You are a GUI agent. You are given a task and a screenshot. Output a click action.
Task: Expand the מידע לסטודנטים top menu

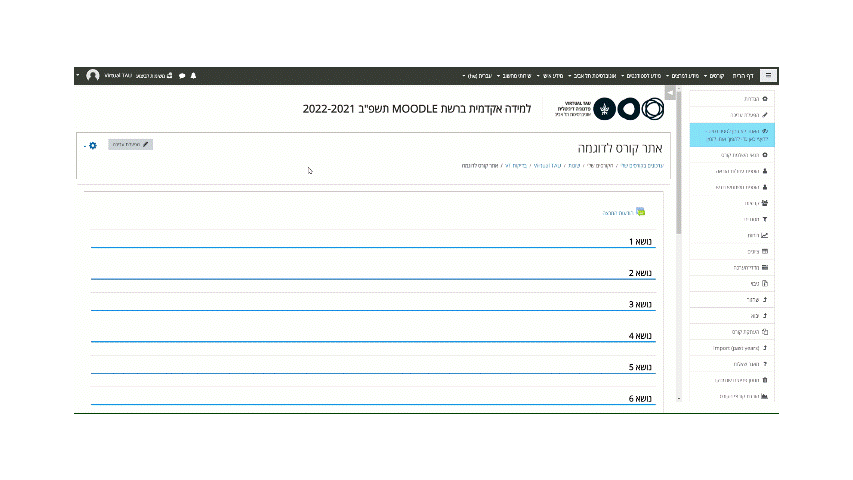click(641, 76)
